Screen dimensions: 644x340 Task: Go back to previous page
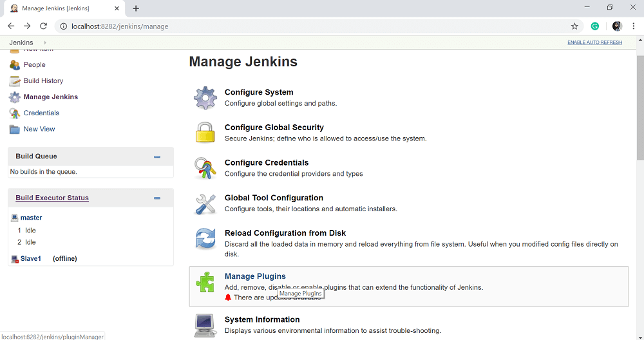tap(11, 26)
